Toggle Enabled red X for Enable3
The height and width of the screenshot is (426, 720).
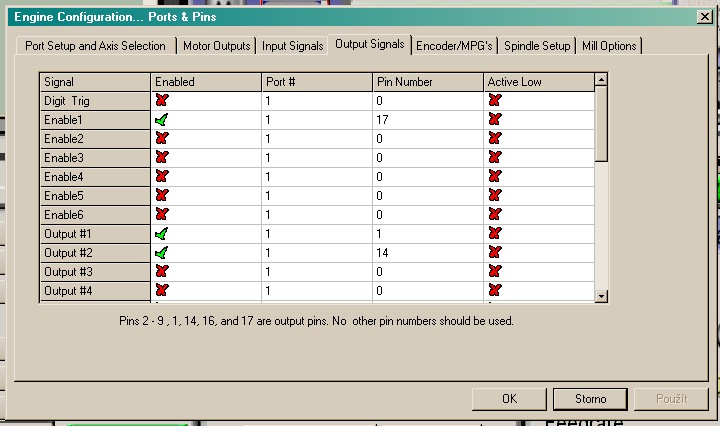(x=162, y=157)
